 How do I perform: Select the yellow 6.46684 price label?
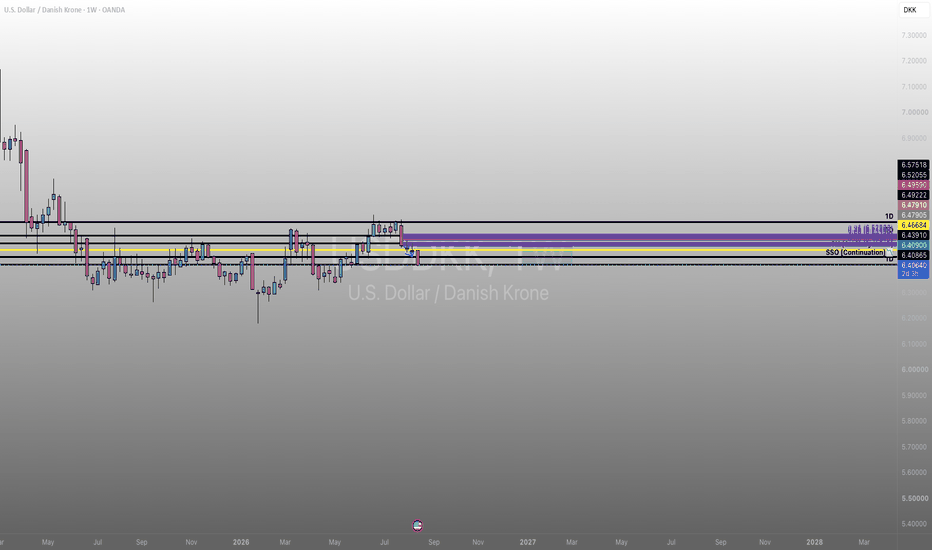coord(914,225)
